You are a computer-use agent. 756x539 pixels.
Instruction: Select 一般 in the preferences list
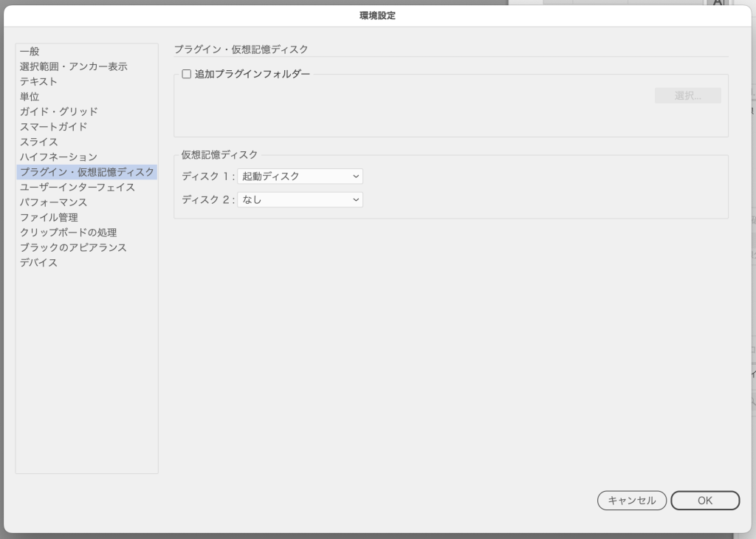point(30,52)
